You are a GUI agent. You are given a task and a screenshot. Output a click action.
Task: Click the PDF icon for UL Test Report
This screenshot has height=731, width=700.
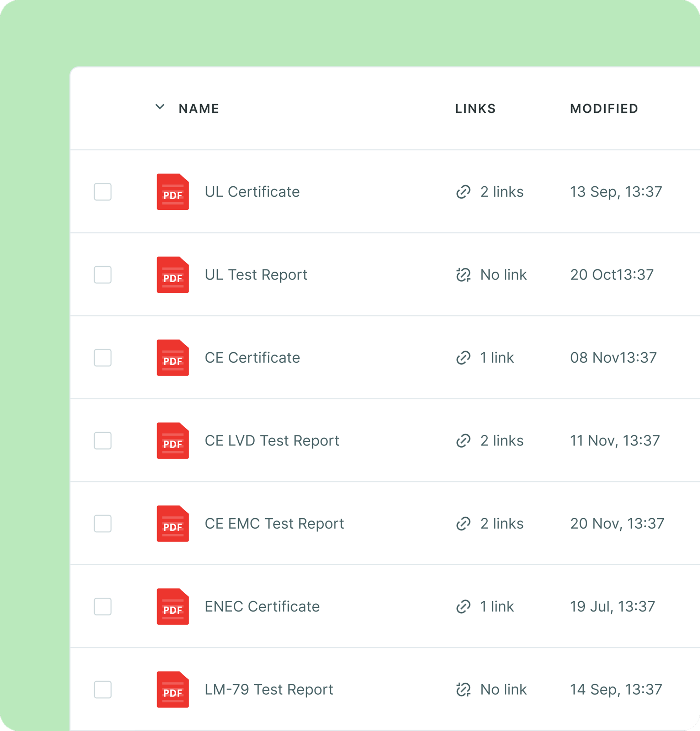(173, 275)
